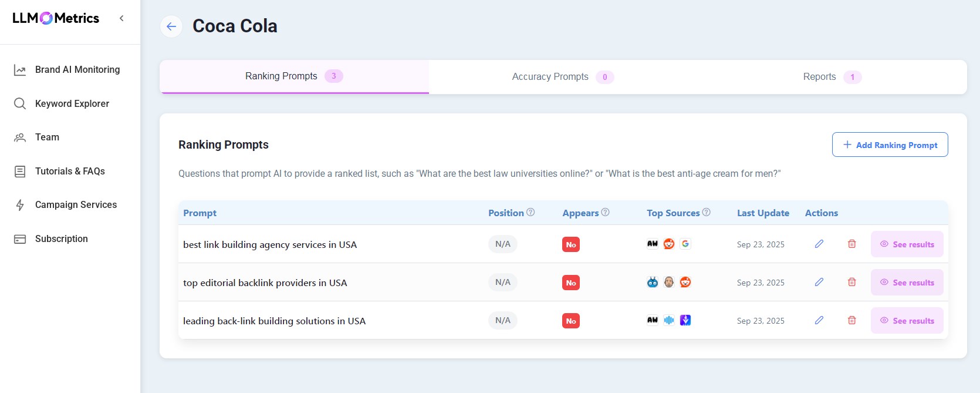Click prompt text 'best link building agency services in USA'
Viewport: 980px width, 393px height.
270,245
